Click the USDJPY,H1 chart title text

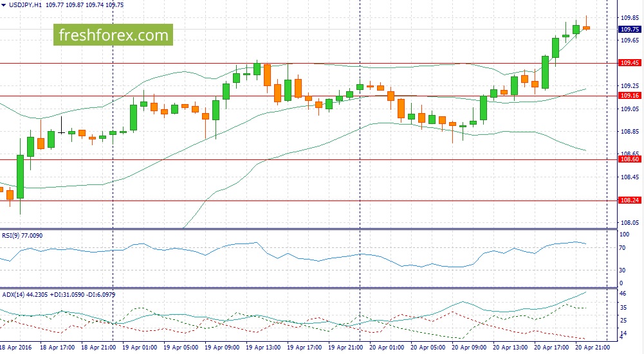pyautogui.click(x=28, y=5)
